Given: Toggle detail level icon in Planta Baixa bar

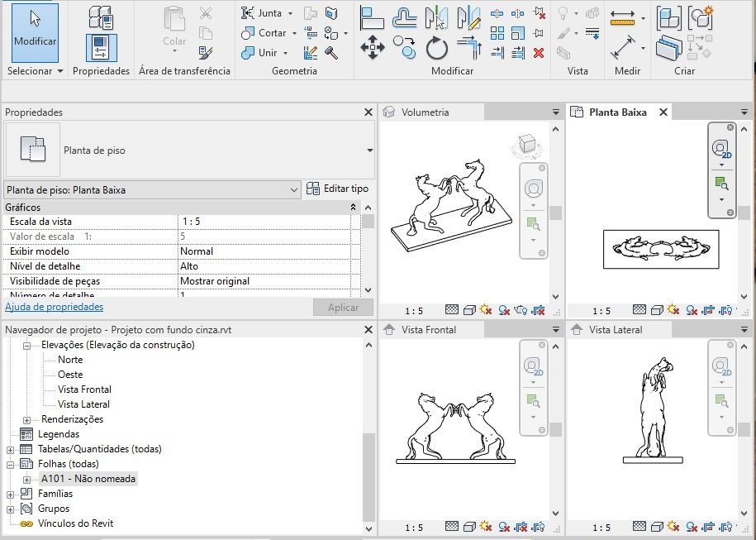Looking at the screenshot, I should coord(640,310).
